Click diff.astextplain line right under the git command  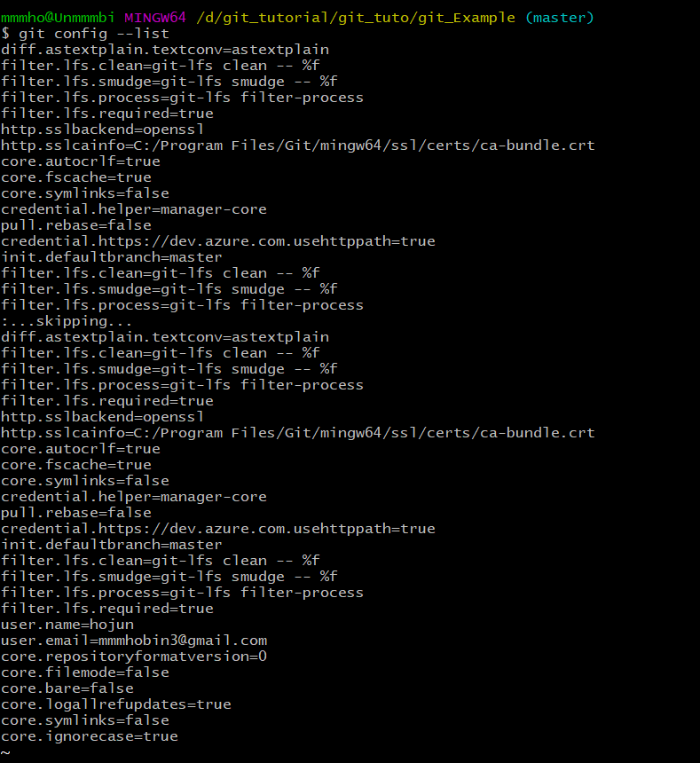(165, 50)
